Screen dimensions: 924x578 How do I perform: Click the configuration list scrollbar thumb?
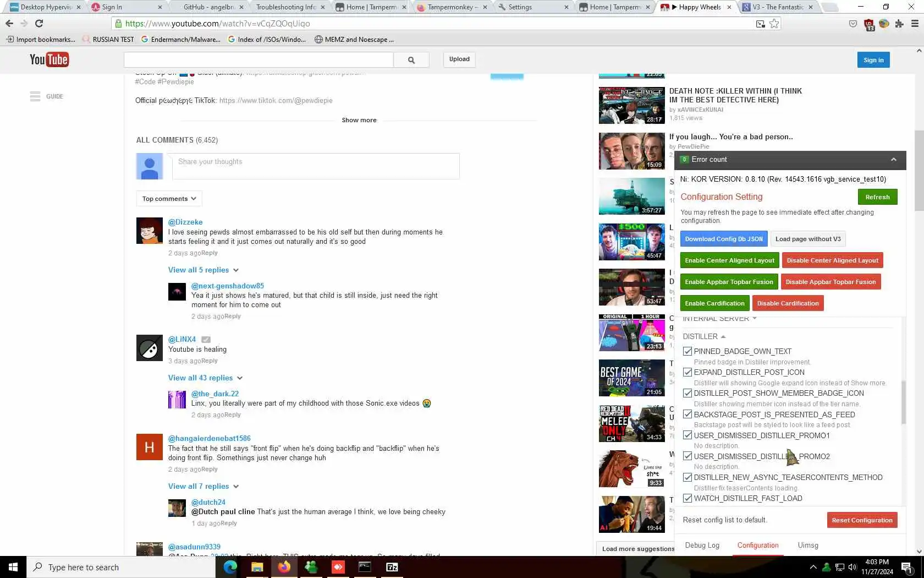click(x=903, y=402)
